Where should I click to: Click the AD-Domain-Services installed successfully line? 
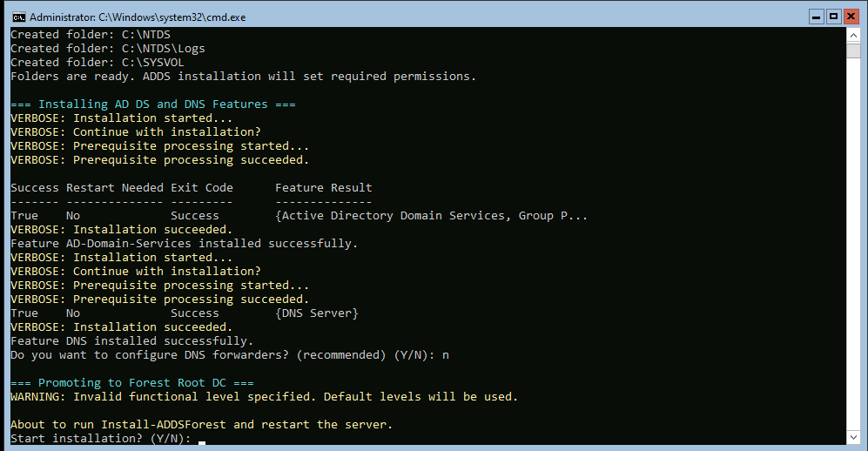(x=184, y=244)
